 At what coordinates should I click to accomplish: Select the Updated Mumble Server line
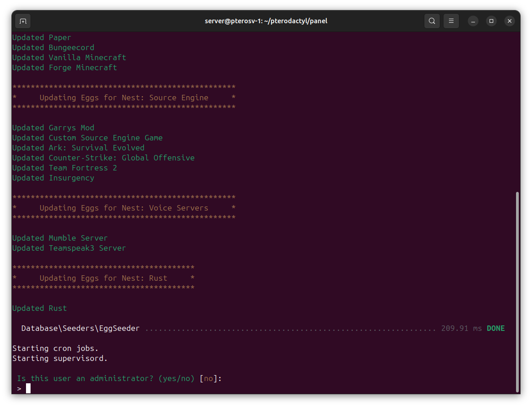pyautogui.click(x=59, y=238)
